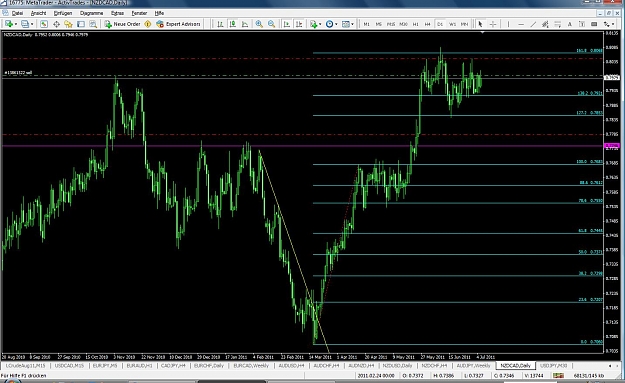Switch timeframe to W1
This screenshot has height=383, width=625.
point(452,24)
